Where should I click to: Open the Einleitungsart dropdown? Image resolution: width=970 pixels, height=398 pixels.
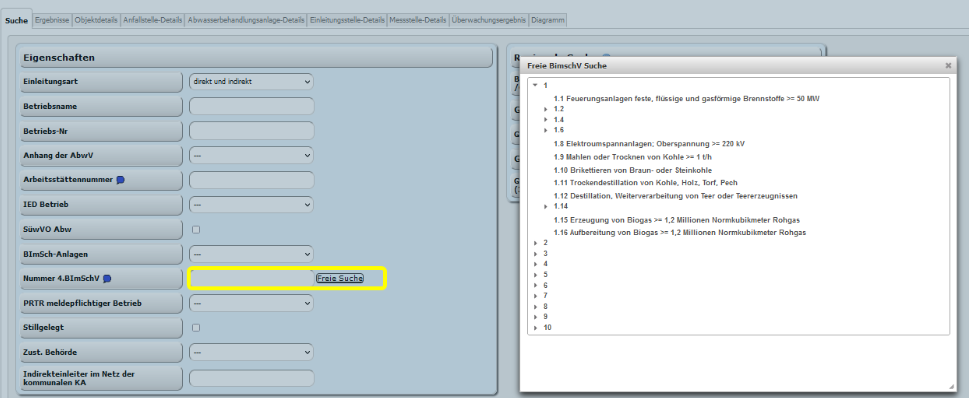(x=251, y=82)
